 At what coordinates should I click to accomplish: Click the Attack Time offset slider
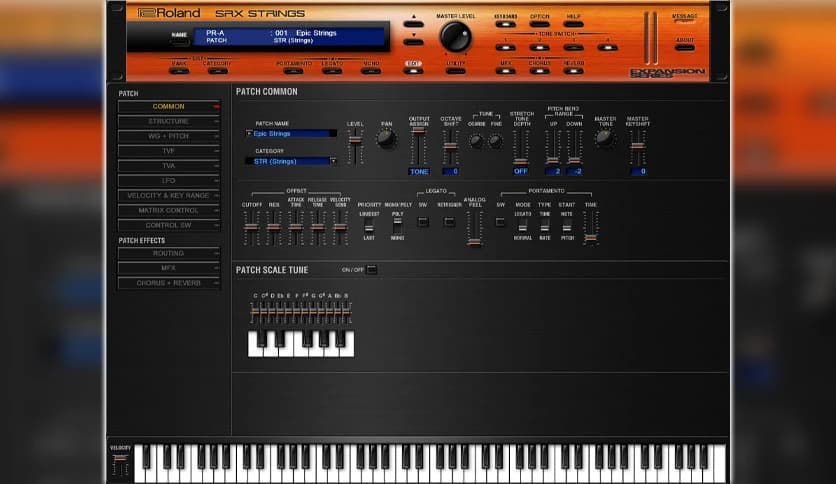296,228
